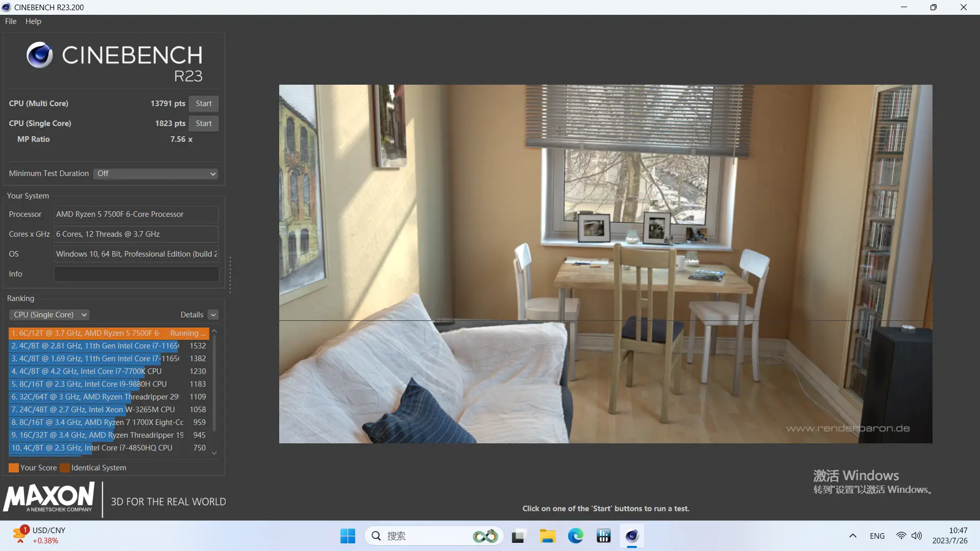Expand the Minimum Test Duration dropdown
The height and width of the screenshot is (551, 980).
point(213,173)
